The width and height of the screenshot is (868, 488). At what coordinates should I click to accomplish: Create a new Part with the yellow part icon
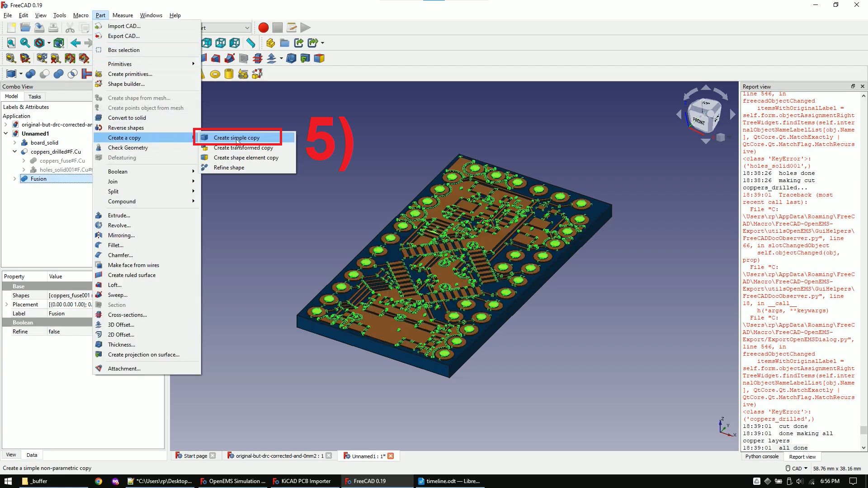click(x=270, y=43)
